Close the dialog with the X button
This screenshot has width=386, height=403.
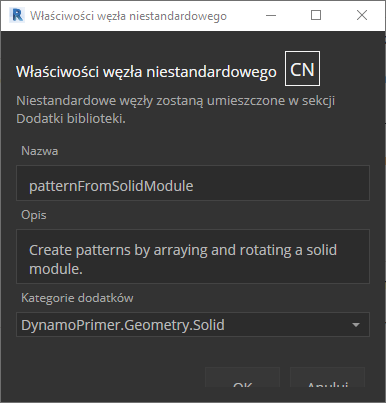click(x=362, y=15)
